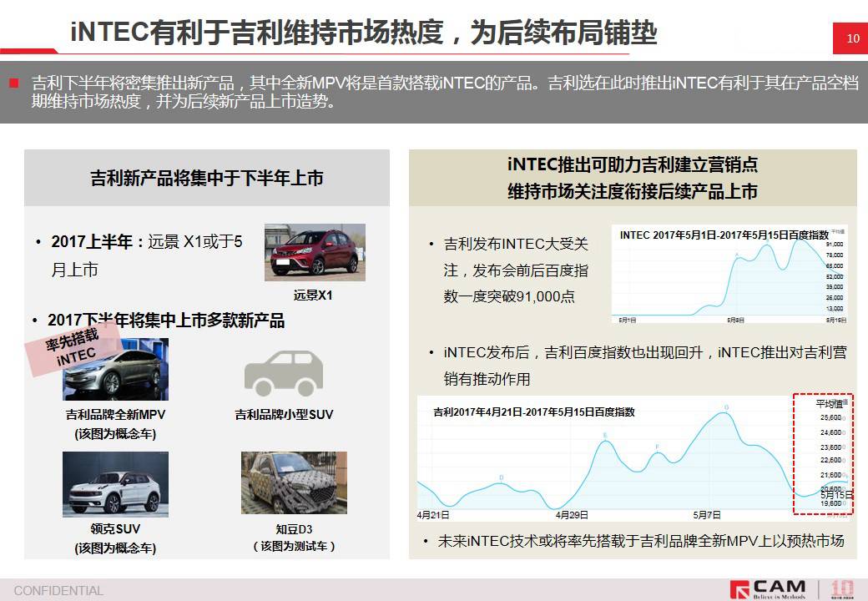Click the "5月8日" date label on the INTEC chart
The height and width of the screenshot is (601, 868).
pos(735,320)
